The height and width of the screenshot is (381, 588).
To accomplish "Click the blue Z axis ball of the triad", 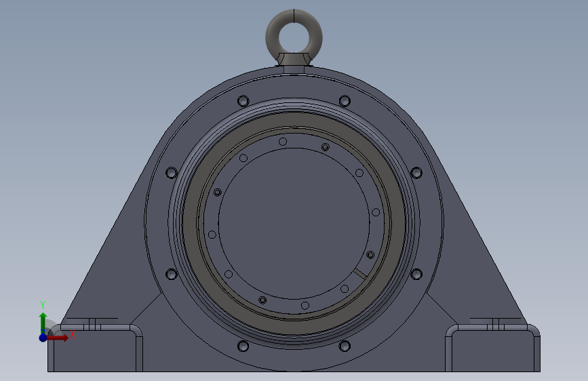I will pyautogui.click(x=43, y=338).
